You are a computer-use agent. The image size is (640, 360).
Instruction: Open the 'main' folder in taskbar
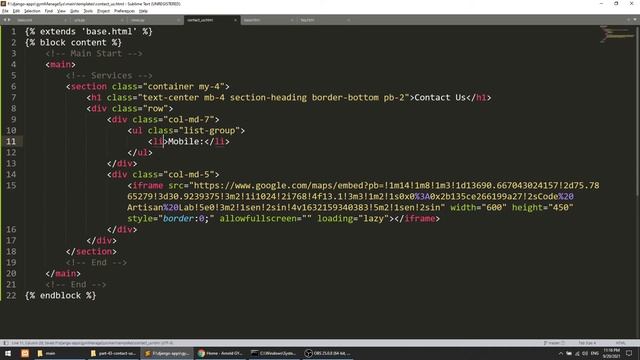pos(60,353)
